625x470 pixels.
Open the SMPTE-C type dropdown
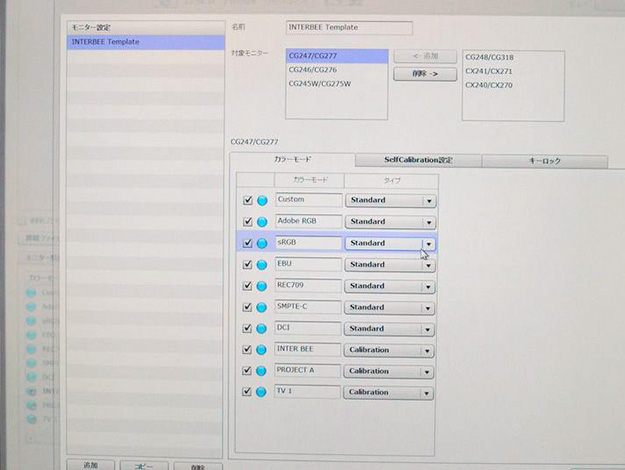(x=389, y=308)
